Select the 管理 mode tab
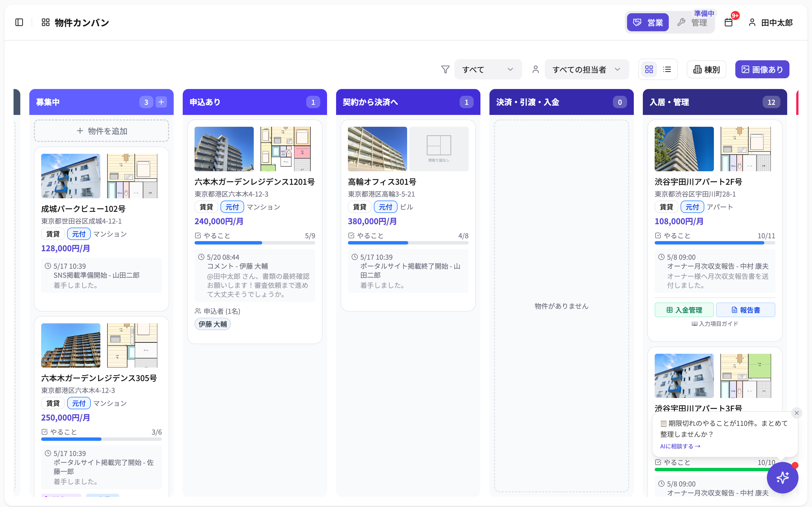This screenshot has height=507, width=812. 692,23
